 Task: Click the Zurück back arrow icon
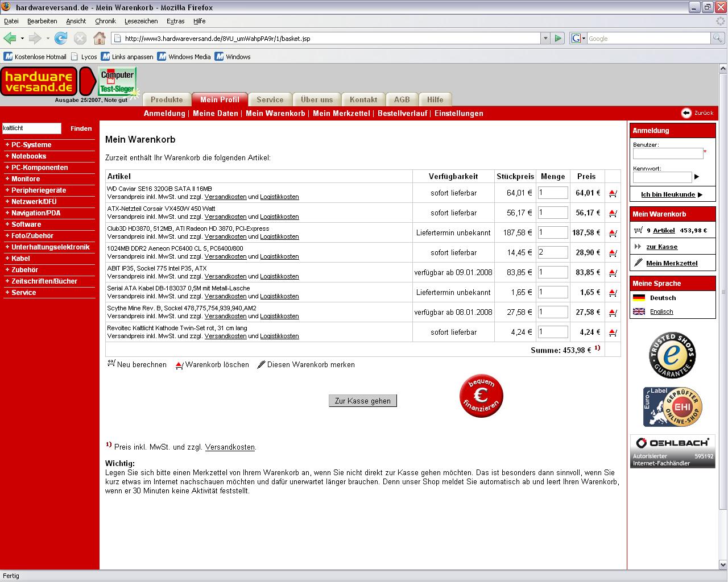(686, 113)
